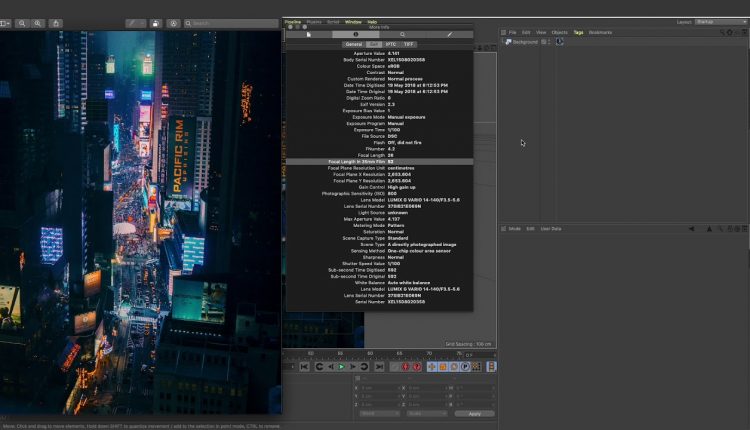Open the Pipeline menu
This screenshot has height=430, width=750.
(x=293, y=22)
